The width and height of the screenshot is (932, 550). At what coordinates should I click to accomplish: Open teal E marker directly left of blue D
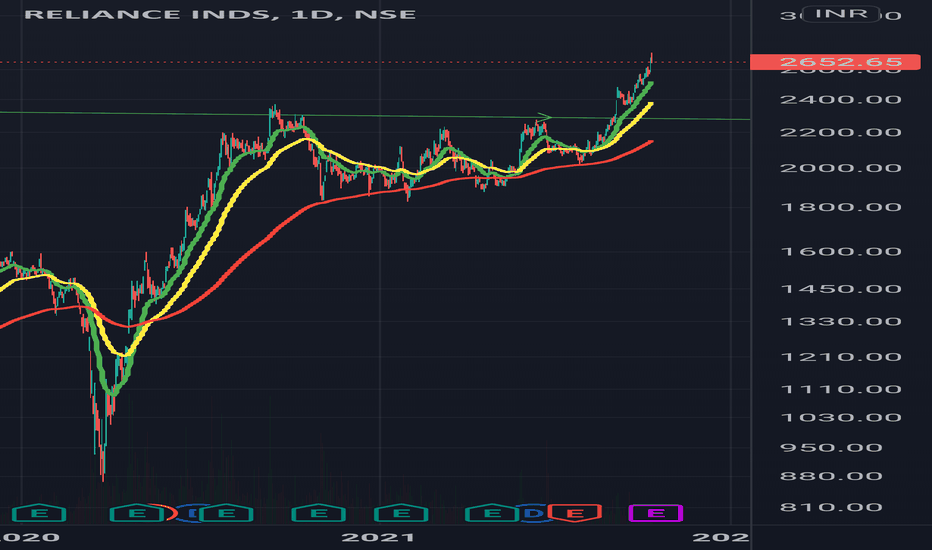491,513
